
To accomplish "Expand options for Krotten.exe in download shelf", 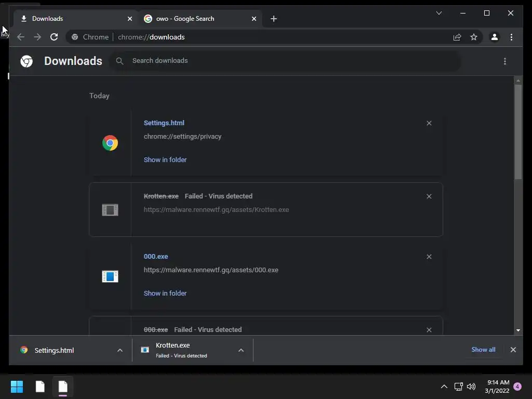I will (241, 350).
